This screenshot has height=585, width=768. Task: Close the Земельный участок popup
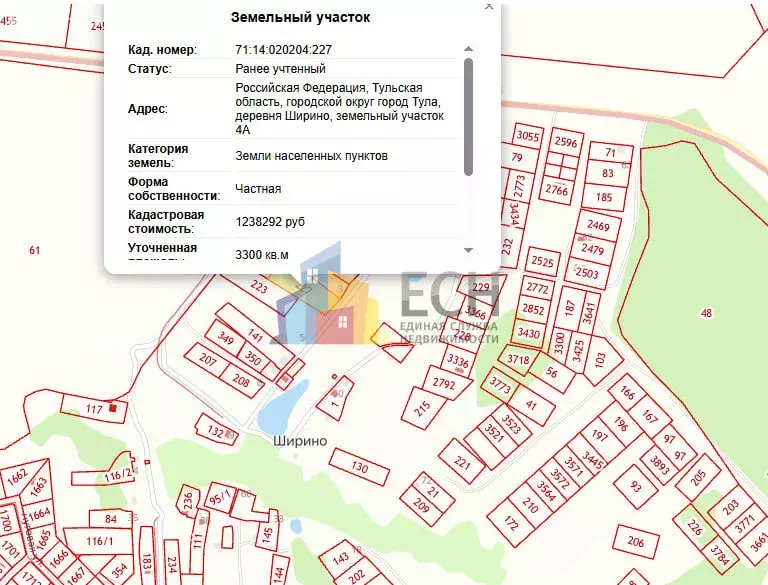[x=489, y=6]
